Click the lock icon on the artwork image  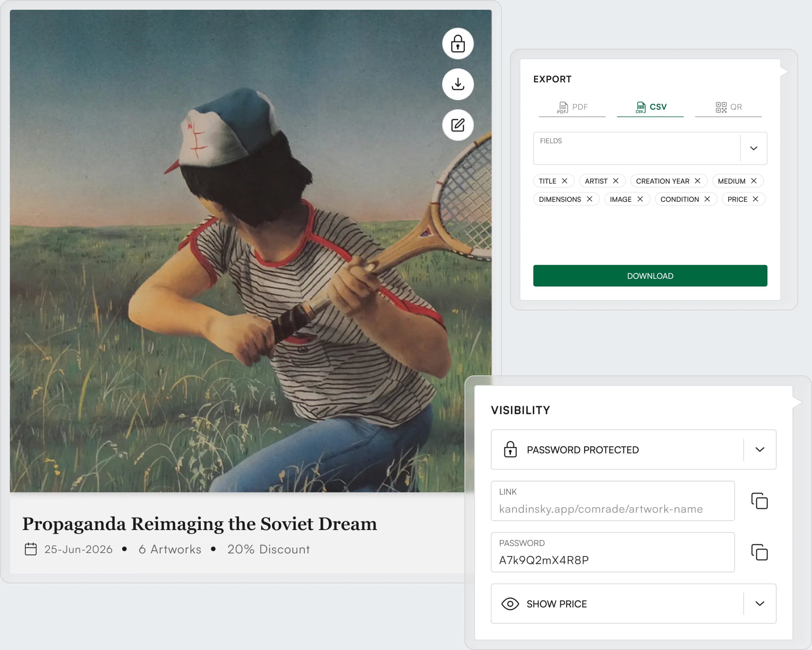coord(458,44)
